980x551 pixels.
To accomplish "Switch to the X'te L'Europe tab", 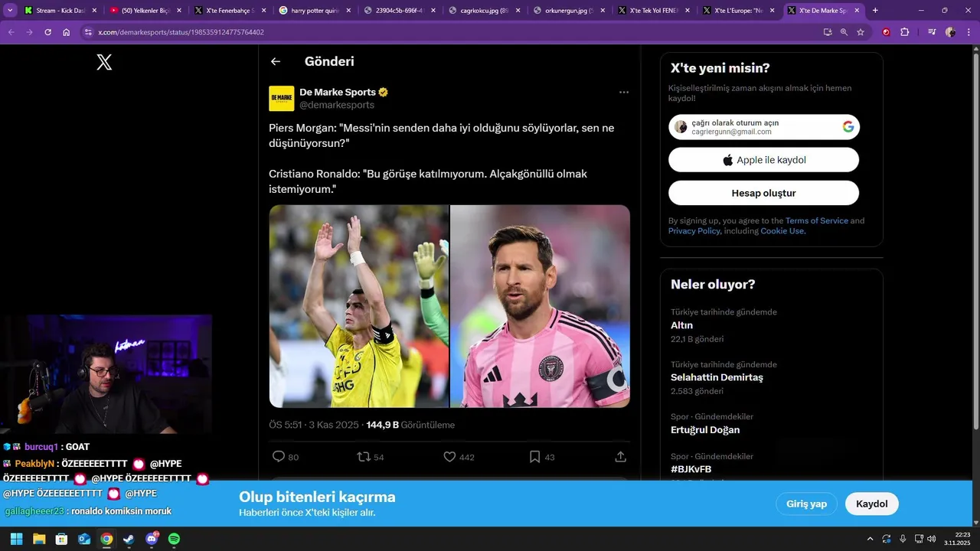I will click(738, 11).
